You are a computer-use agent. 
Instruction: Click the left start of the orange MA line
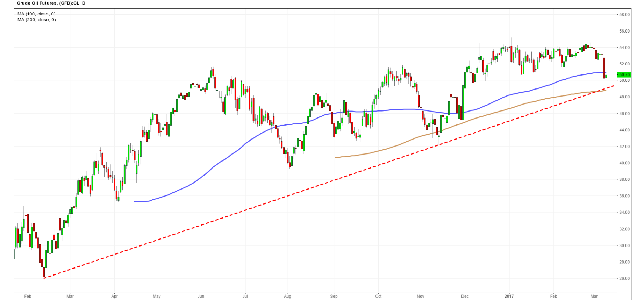point(336,157)
